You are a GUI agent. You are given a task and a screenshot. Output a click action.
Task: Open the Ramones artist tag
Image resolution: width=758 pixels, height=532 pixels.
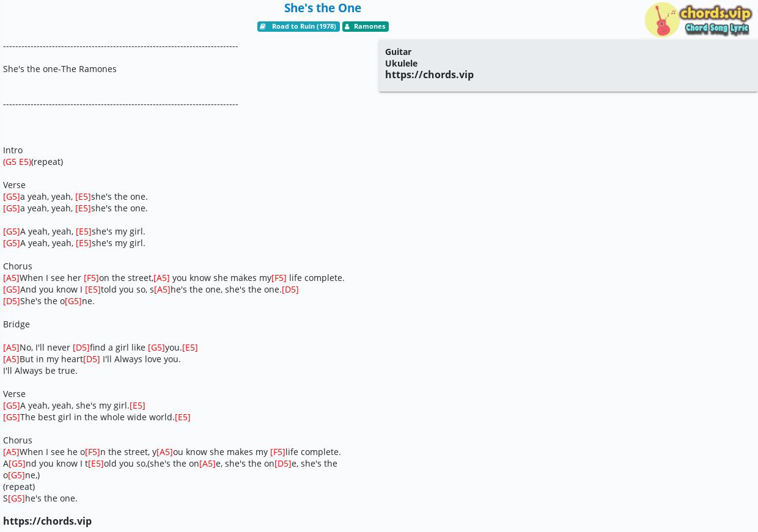pyautogui.click(x=366, y=26)
